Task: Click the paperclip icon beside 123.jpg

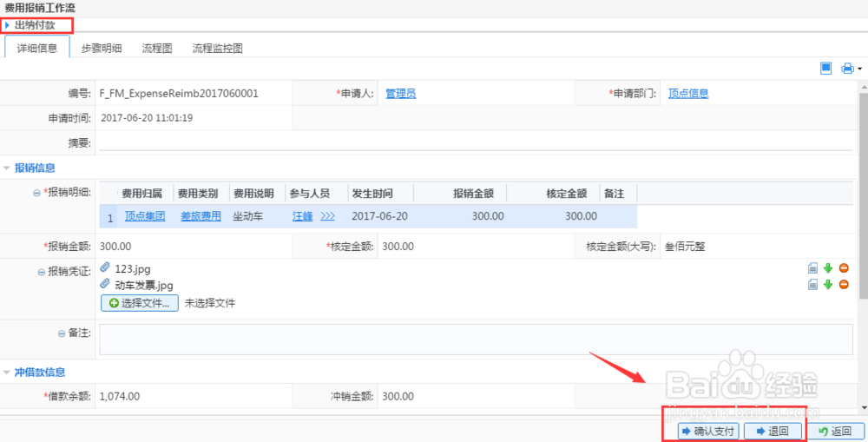Action: 105,267
